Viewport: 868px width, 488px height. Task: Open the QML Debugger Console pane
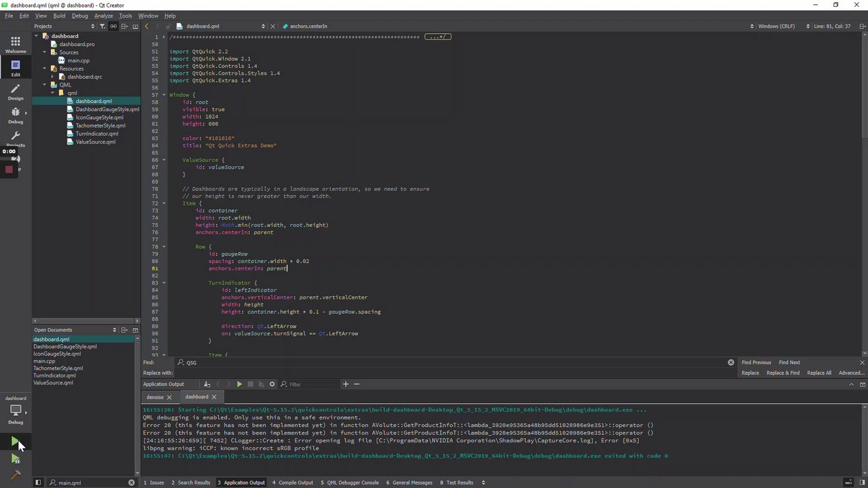click(x=351, y=483)
